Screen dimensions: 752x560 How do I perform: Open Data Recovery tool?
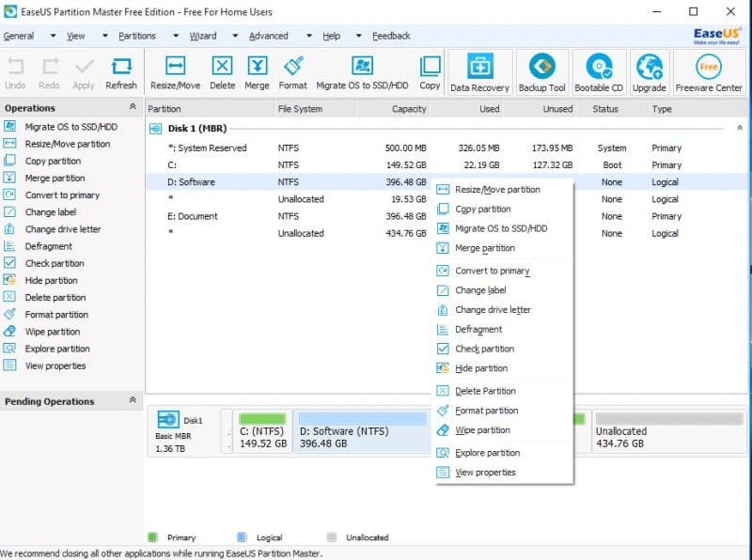coord(480,71)
